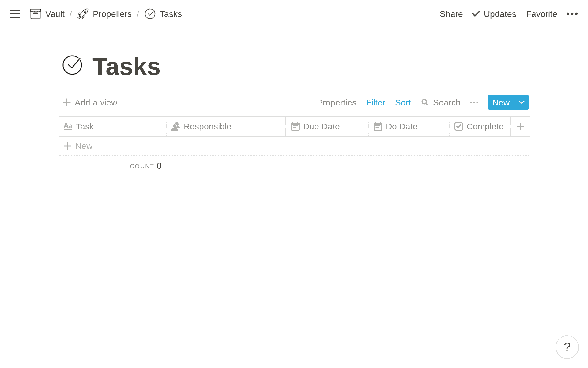Open search within the Tasks database

[441, 102]
